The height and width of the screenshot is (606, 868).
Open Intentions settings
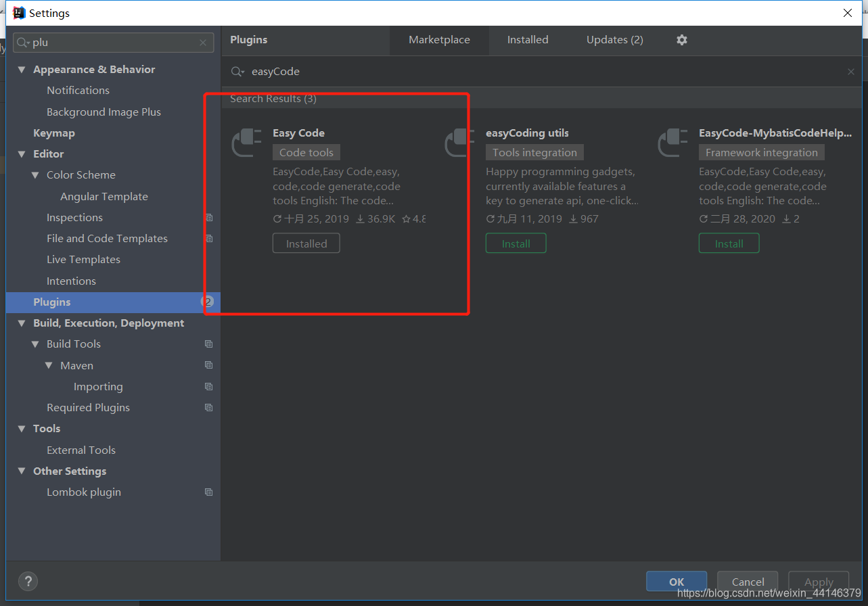click(71, 281)
